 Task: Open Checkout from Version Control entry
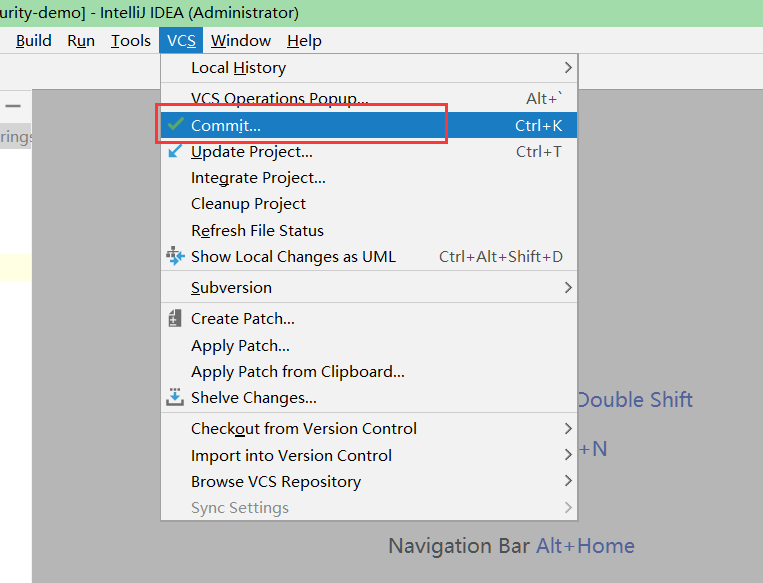(369, 428)
